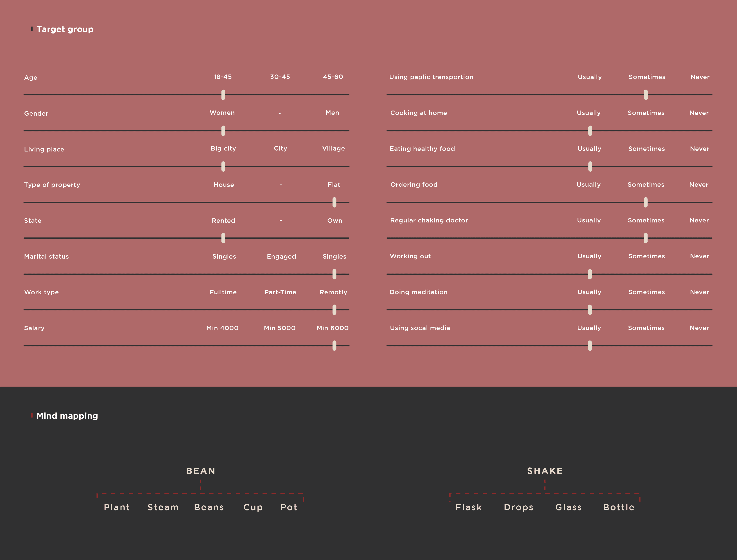Click the SHAKE mind map node
737x560 pixels.
pyautogui.click(x=545, y=471)
